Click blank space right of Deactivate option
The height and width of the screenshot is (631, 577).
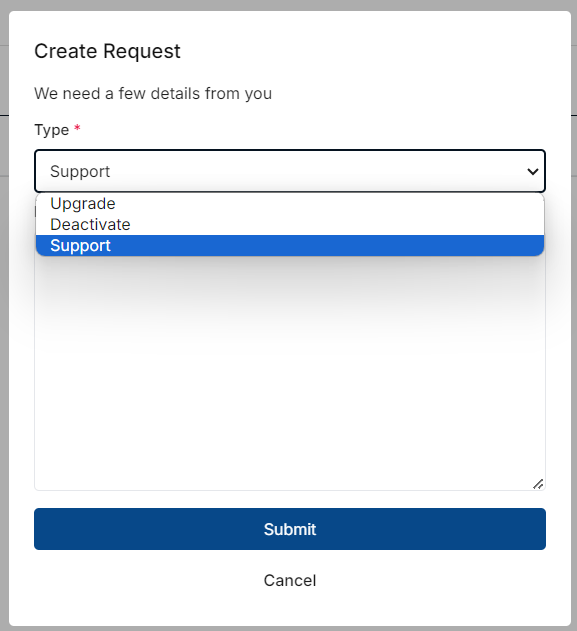coord(338,225)
